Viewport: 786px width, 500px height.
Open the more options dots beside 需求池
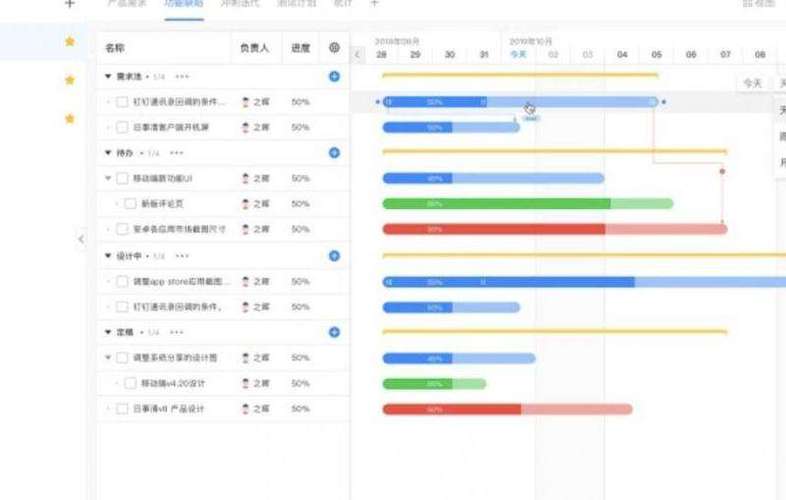click(182, 76)
